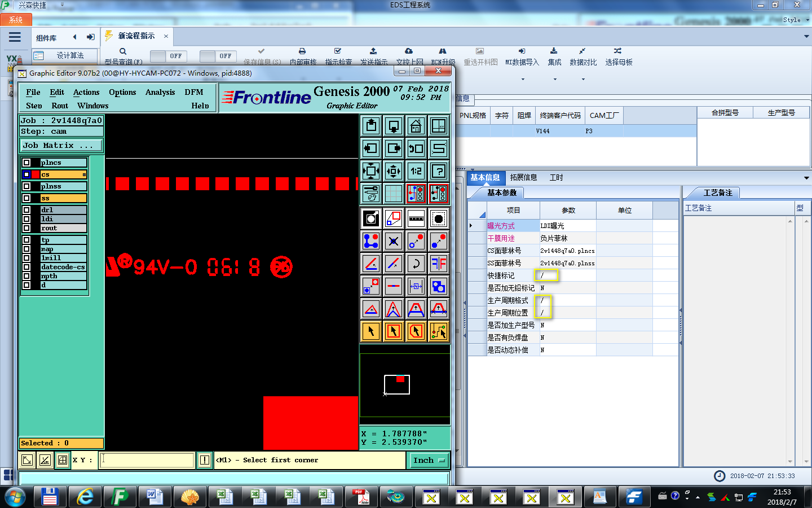Select the plain arrow pointer tool
812x508 pixels.
(371, 331)
